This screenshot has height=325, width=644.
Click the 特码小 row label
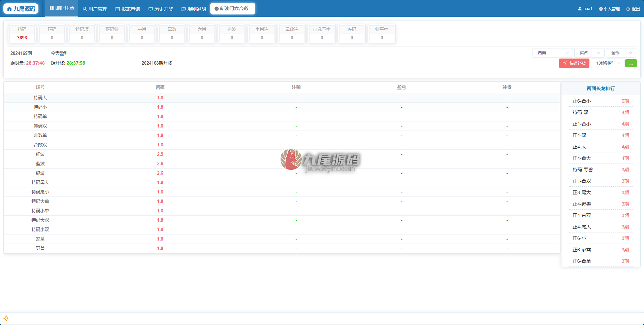[40, 107]
